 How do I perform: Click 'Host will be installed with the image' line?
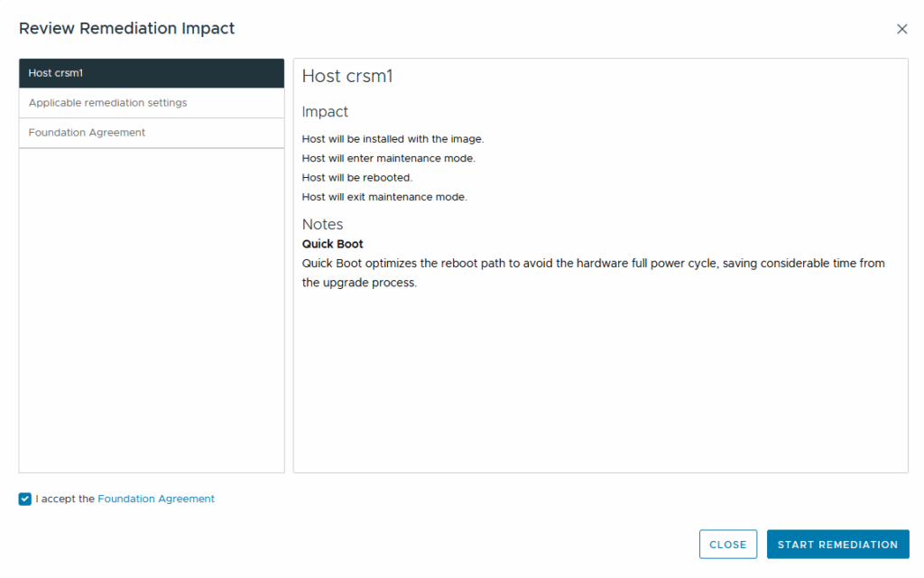[393, 139]
